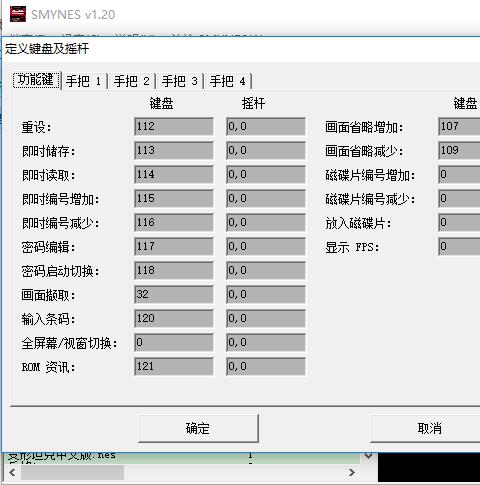Image resolution: width=480 pixels, height=485 pixels.
Task: Select the 全屏幕/视窗切换 keyboard field showing 0
Action: [174, 342]
